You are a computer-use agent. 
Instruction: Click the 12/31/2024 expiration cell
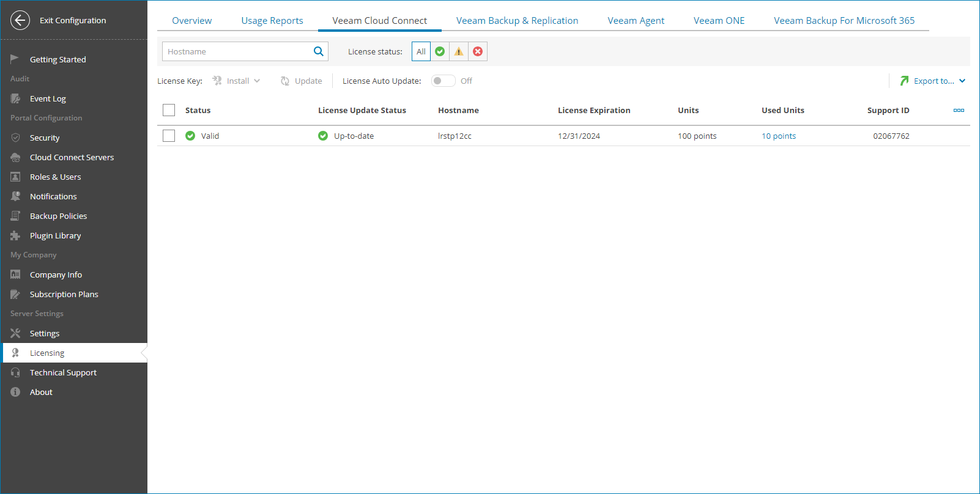[x=579, y=136]
